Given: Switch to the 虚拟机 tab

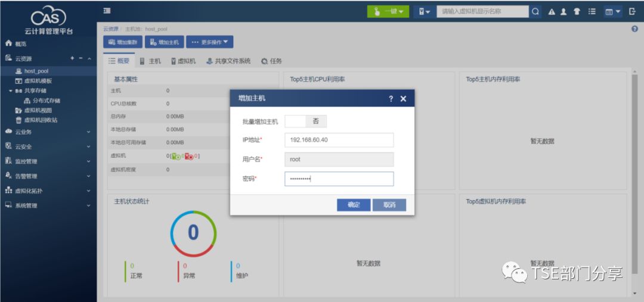Looking at the screenshot, I should point(184,61).
